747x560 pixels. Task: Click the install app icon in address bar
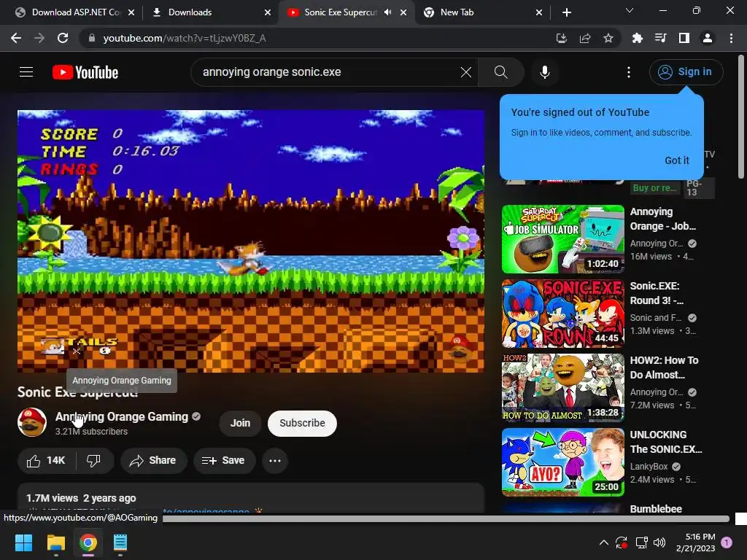[562, 38]
